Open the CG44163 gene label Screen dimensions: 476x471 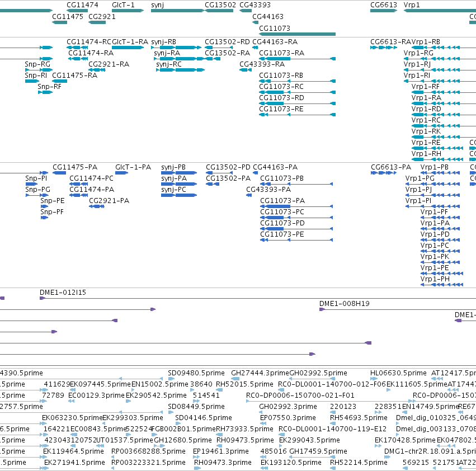(x=268, y=16)
